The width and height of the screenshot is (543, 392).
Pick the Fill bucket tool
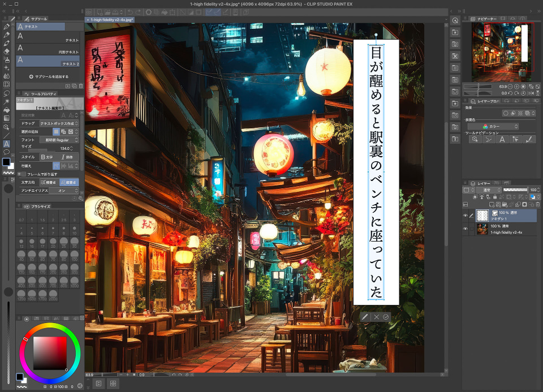(x=6, y=110)
